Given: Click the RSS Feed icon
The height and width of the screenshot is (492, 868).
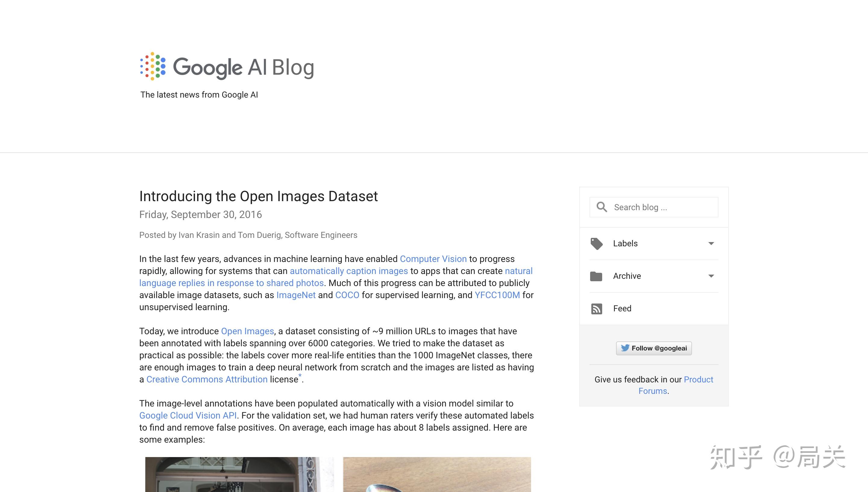Looking at the screenshot, I should (596, 309).
